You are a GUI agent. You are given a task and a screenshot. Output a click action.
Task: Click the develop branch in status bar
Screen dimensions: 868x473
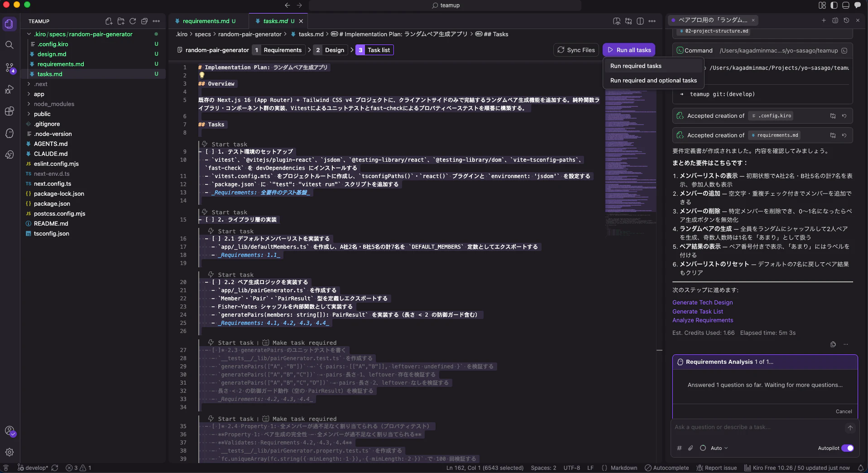(33, 468)
